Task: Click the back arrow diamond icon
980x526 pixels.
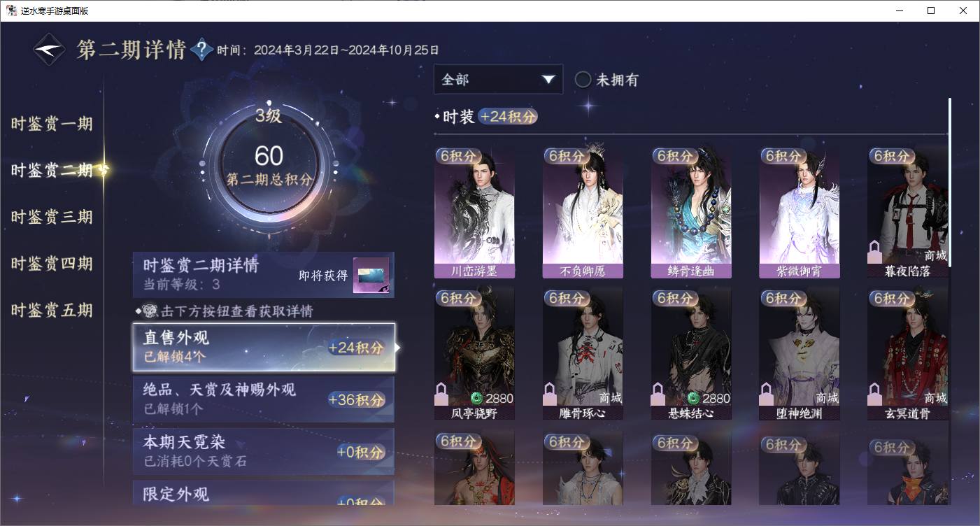Action: tap(50, 50)
